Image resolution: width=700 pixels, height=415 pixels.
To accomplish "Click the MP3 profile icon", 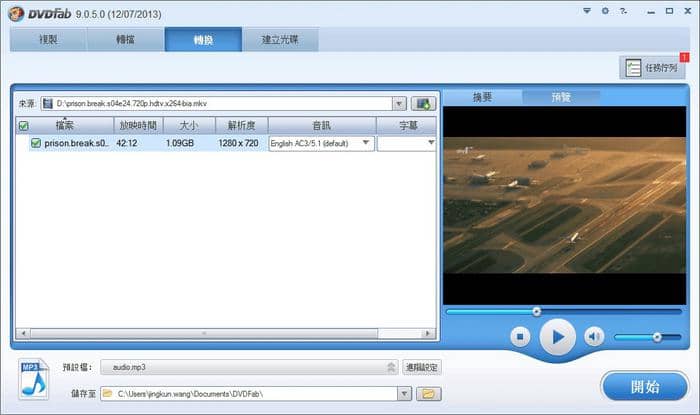I will tap(33, 379).
